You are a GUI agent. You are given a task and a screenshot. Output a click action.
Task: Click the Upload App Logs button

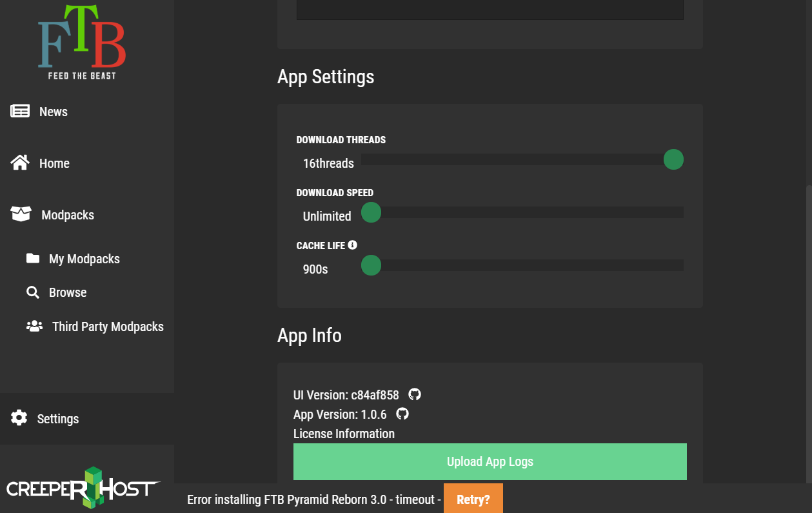(x=490, y=461)
